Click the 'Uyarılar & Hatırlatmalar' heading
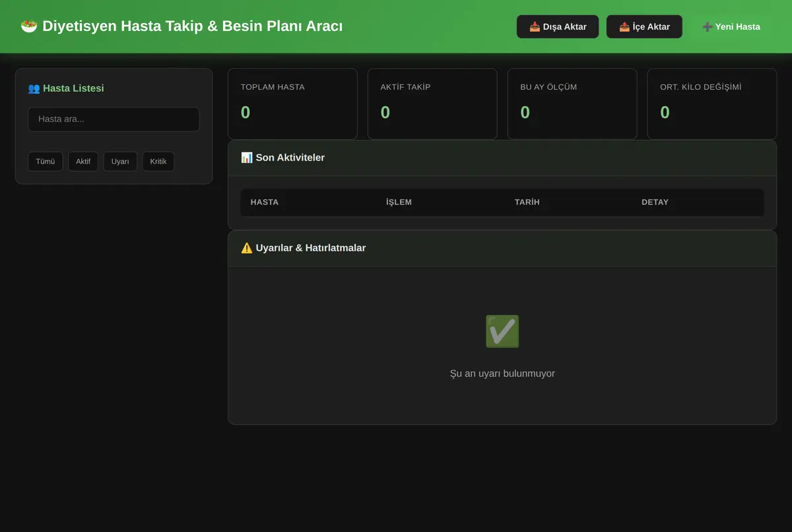 (311, 248)
